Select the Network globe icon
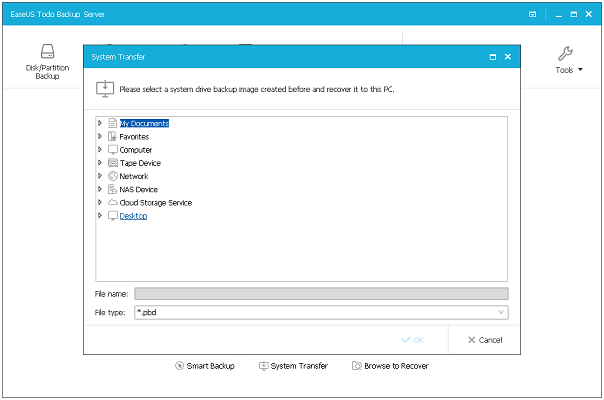The height and width of the screenshot is (400, 604). click(x=112, y=176)
